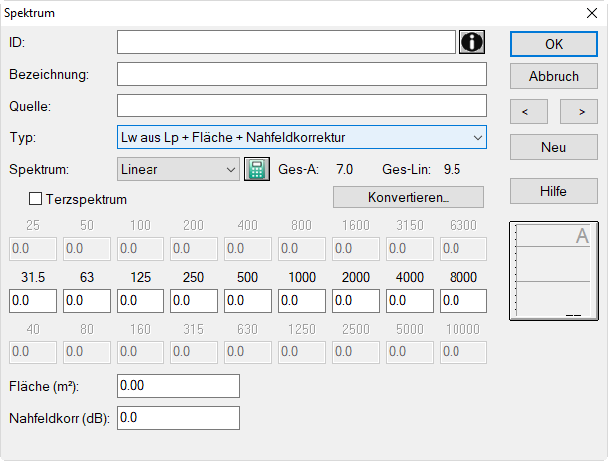
Task: Click the Konvertieren button
Action: [x=408, y=197]
